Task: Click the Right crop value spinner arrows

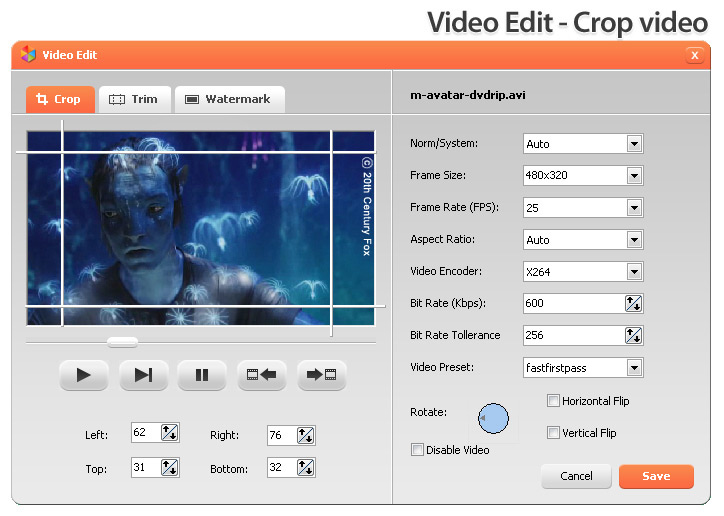Action: tap(305, 435)
